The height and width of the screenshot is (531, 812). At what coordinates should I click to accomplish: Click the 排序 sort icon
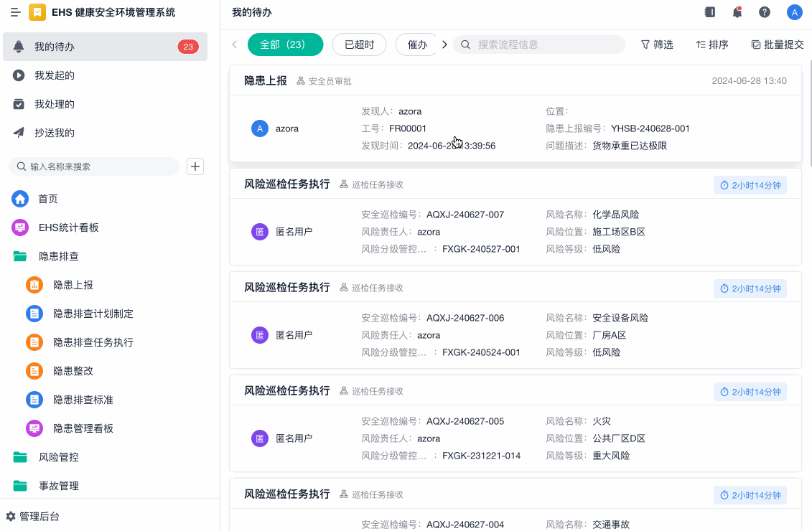click(x=701, y=45)
